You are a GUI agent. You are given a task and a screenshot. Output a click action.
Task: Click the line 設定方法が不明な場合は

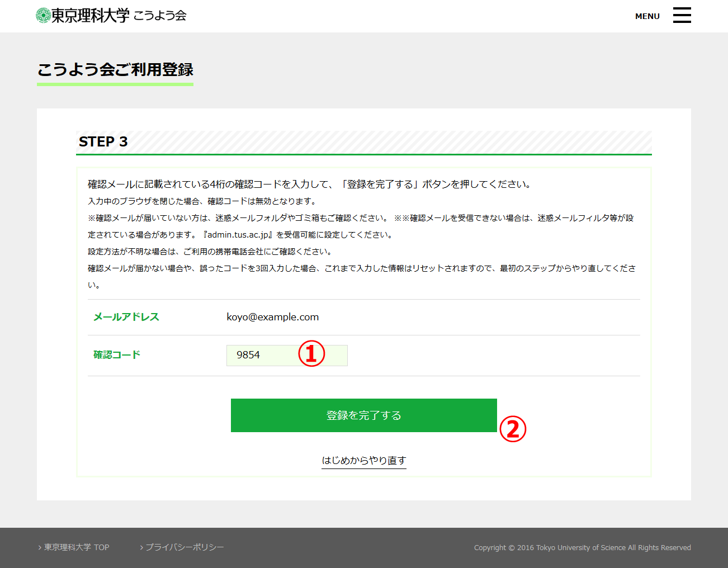211,252
